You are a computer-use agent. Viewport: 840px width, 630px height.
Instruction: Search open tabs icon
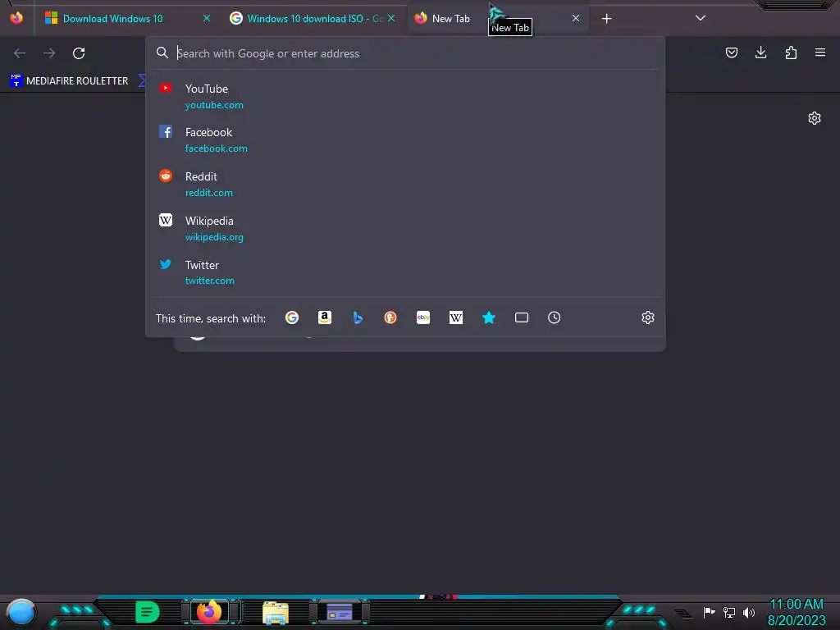pos(522,317)
